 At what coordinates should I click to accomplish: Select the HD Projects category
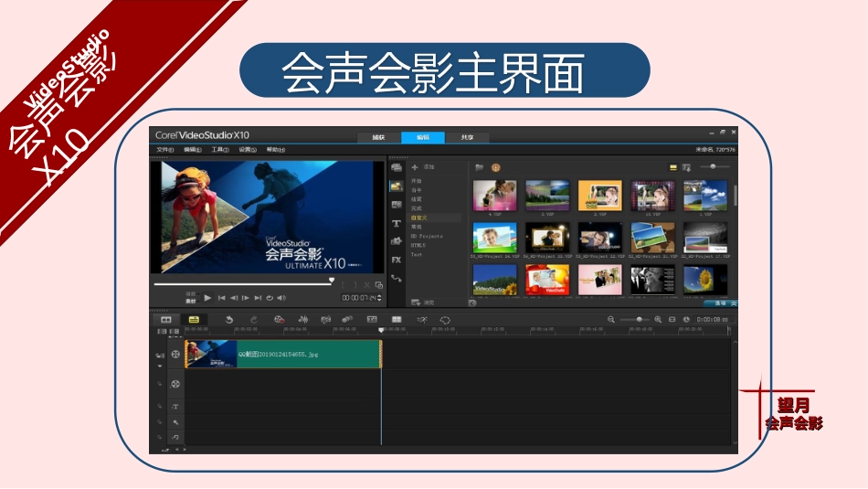click(427, 237)
